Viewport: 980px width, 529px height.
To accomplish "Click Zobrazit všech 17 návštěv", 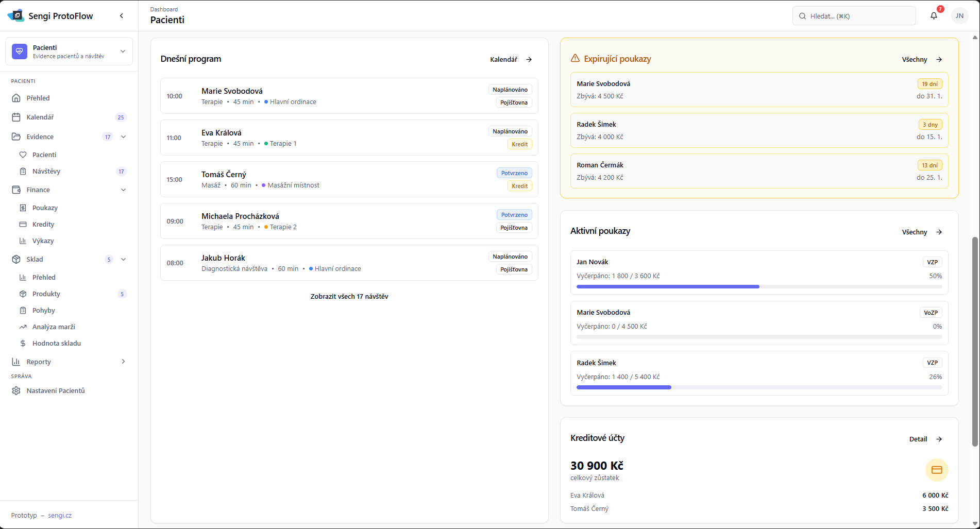I will 349,296.
